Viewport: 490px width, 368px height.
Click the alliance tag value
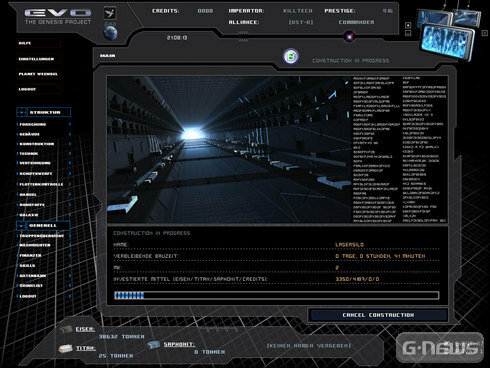coord(301,22)
